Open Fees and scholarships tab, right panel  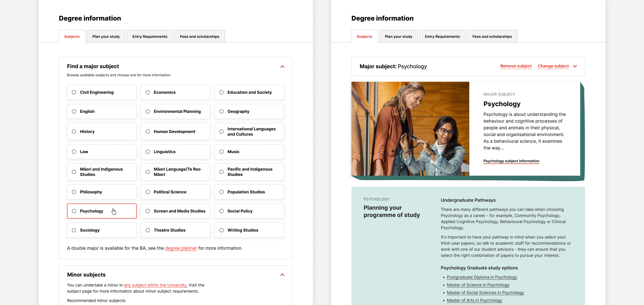(492, 36)
